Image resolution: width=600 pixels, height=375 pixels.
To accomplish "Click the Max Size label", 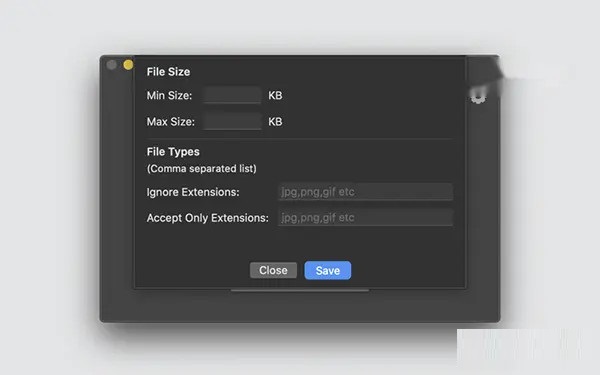I will click(x=171, y=122).
